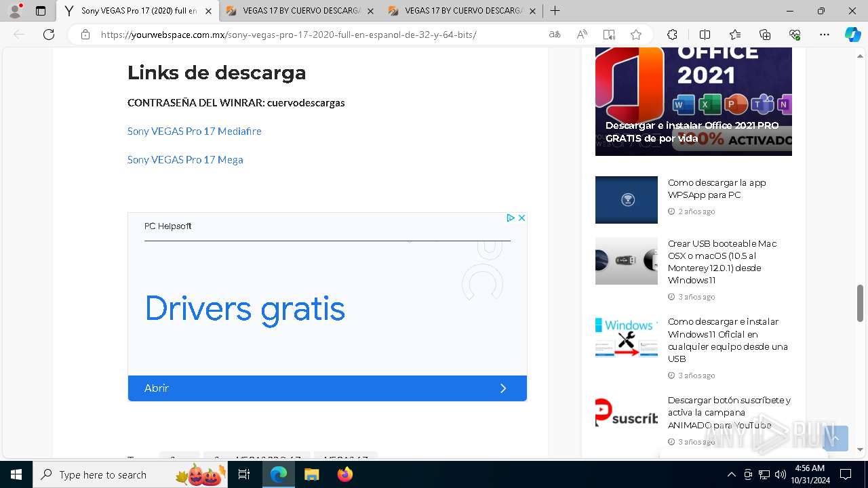Close the PC Helpsoft ad

coord(521,218)
